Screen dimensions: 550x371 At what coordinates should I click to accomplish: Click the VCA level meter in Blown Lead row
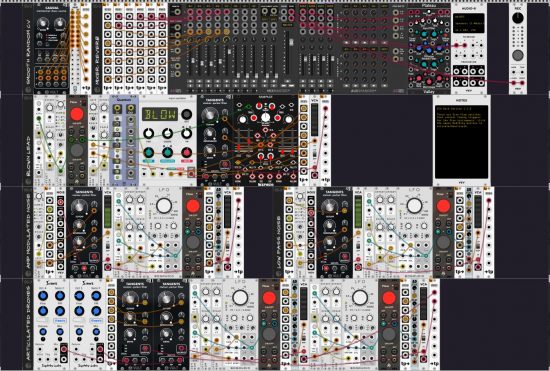click(315, 120)
